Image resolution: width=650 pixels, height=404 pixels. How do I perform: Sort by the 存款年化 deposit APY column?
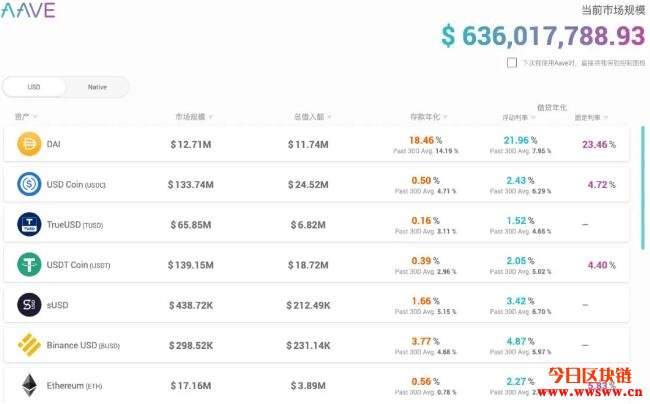428,117
